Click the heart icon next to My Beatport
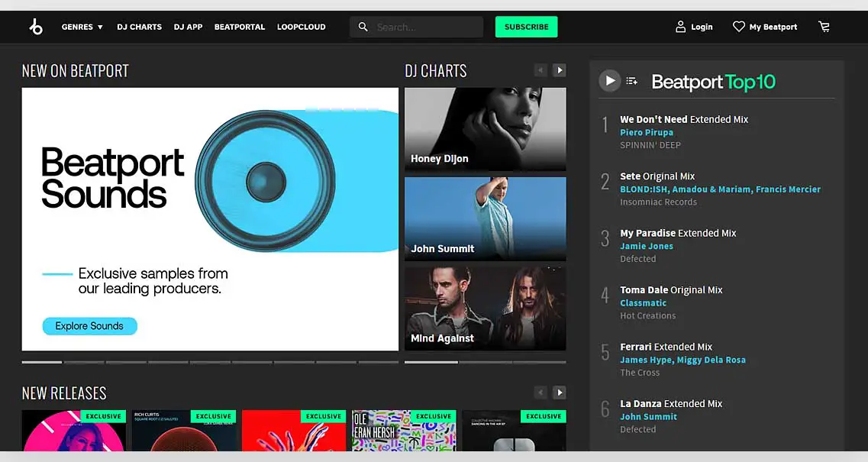 coord(737,26)
